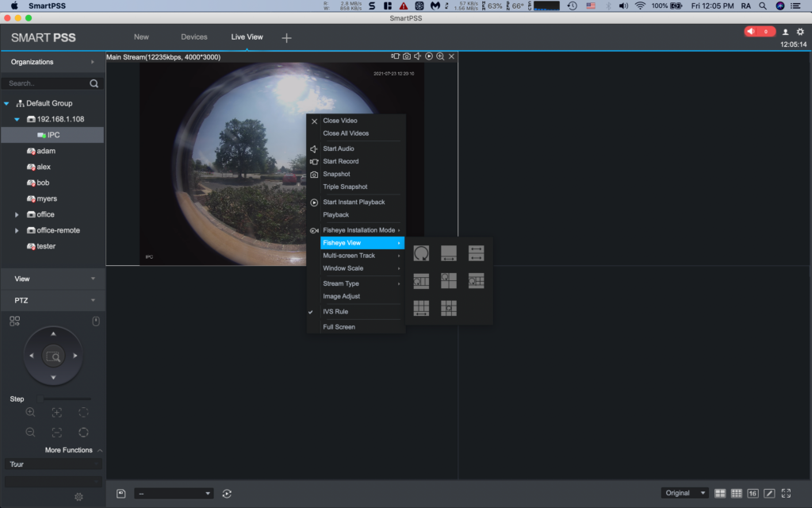Screen dimensions: 812x508
Task: Pan PTZ right with the right arrow
Action: [75, 356]
